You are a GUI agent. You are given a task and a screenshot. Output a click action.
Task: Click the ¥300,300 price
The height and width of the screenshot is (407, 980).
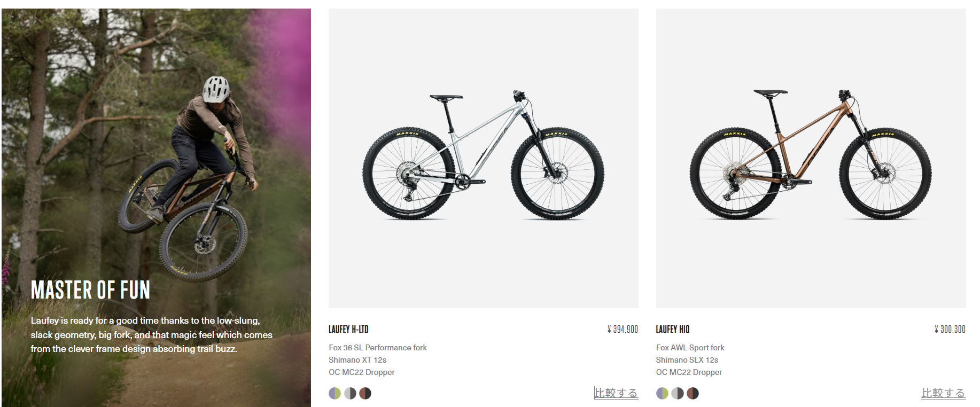[950, 330]
